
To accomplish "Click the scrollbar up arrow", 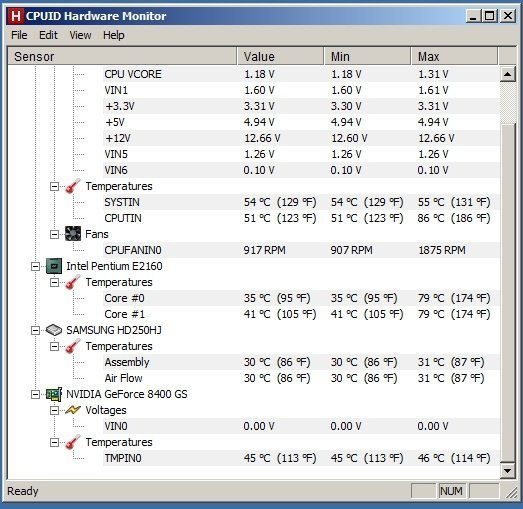I will [x=507, y=74].
